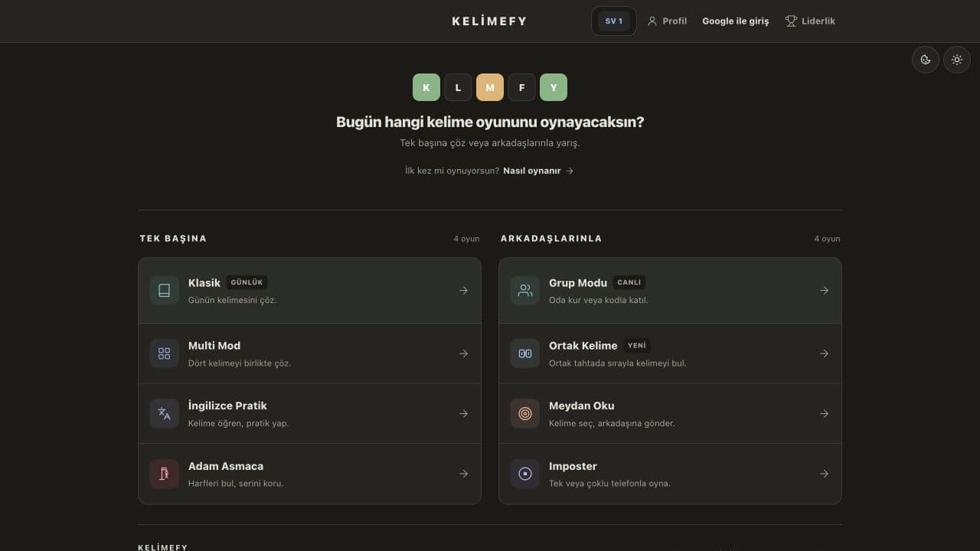Open the Klasik game book icon
The image size is (980, 551).
pyautogui.click(x=164, y=291)
